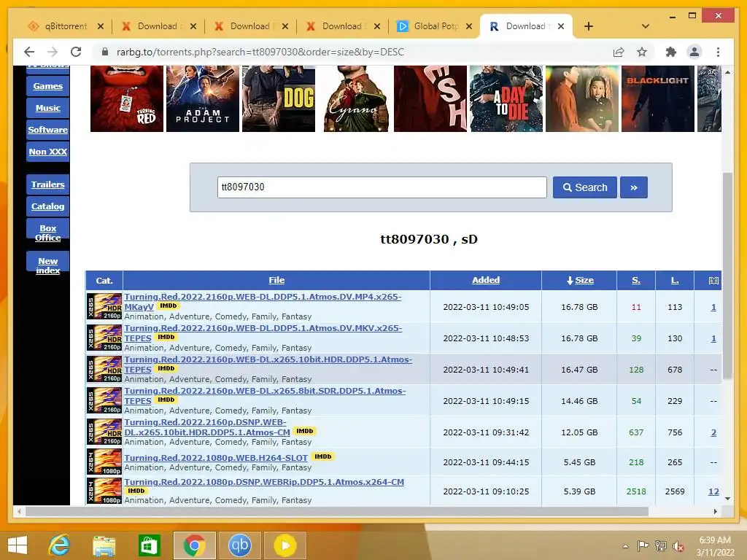
Task: Open PotPlayer from the taskbar
Action: coord(285,545)
